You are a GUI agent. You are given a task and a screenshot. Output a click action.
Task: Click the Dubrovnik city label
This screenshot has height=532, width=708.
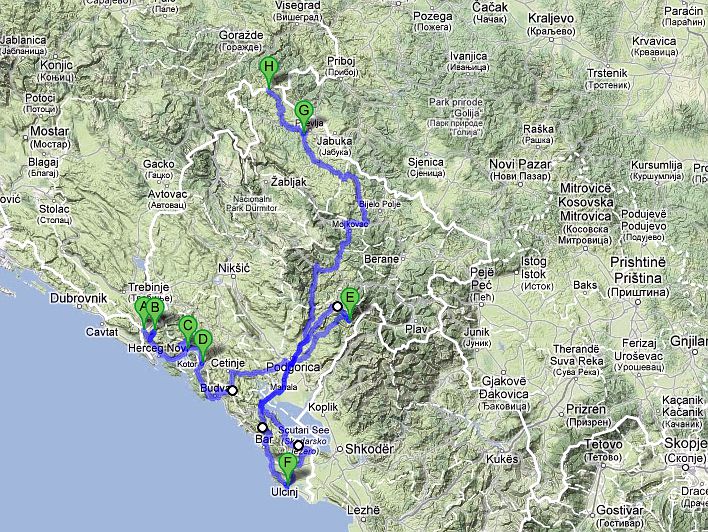click(79, 298)
